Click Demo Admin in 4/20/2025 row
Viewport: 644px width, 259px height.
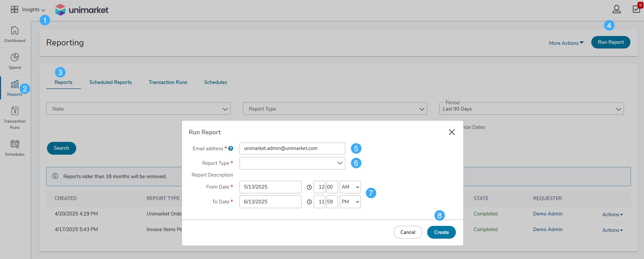(548, 214)
